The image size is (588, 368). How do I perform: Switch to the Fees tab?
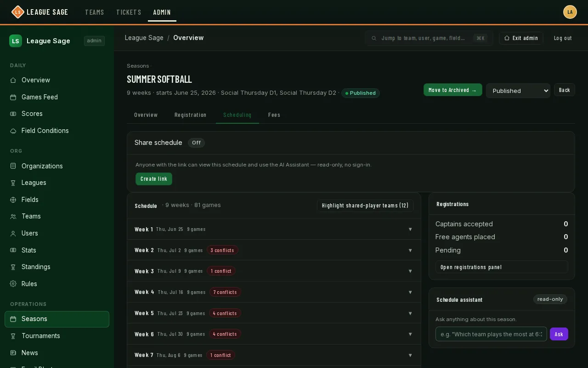coord(274,115)
